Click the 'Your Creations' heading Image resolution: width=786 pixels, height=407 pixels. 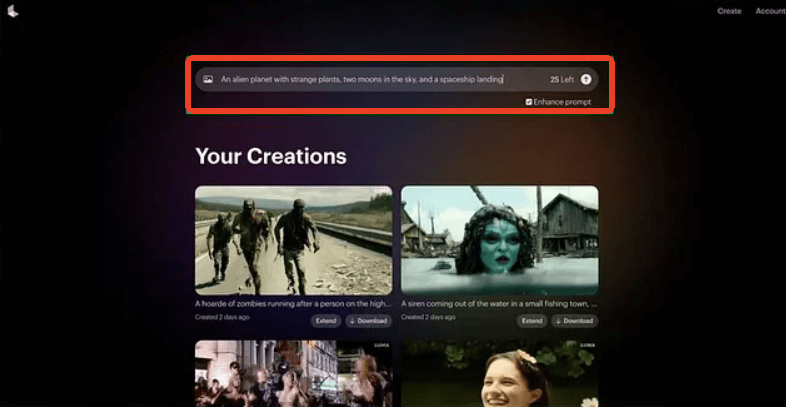[x=271, y=156]
